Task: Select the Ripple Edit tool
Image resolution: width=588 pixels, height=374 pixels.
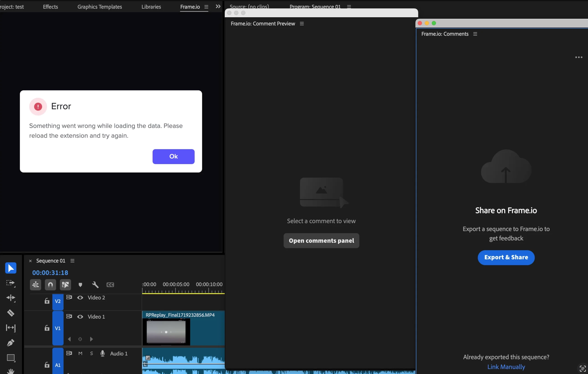Action: (10, 298)
